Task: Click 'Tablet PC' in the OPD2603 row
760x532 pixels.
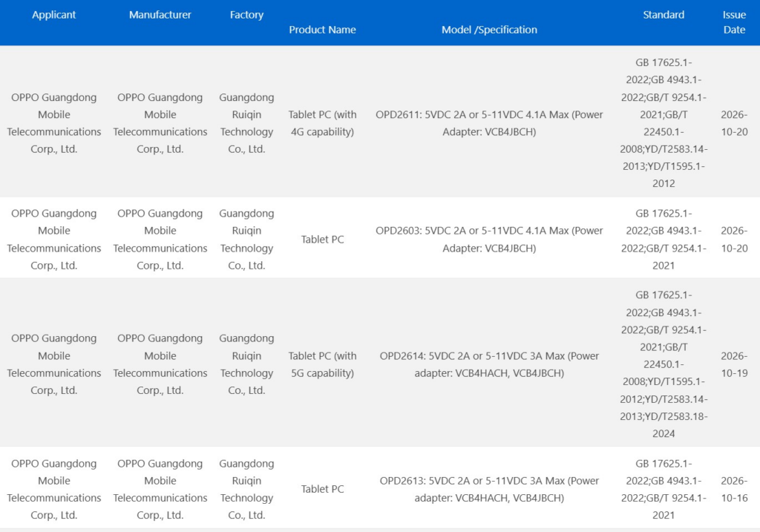Action: pyautogui.click(x=322, y=240)
